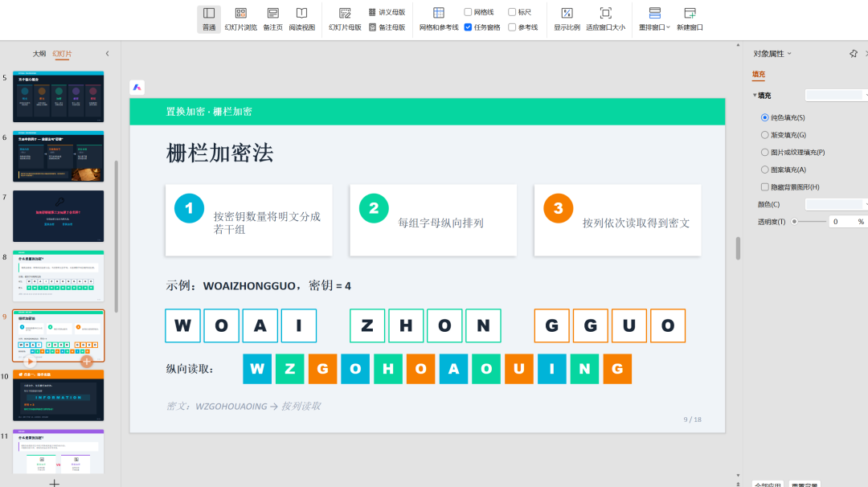Select slide 8 thumbnail
The height and width of the screenshot is (487, 868).
(x=58, y=276)
